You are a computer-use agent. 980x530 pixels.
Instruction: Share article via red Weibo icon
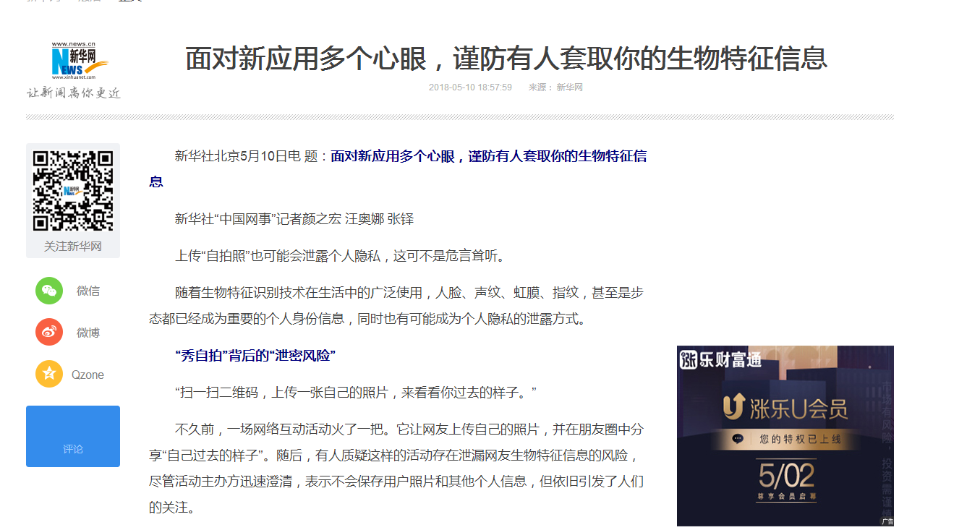[49, 333]
